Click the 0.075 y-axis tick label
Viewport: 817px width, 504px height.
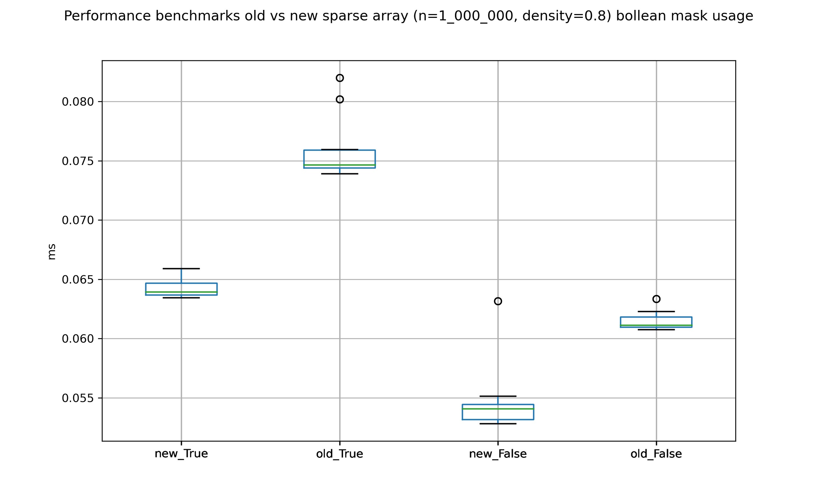[x=78, y=161]
